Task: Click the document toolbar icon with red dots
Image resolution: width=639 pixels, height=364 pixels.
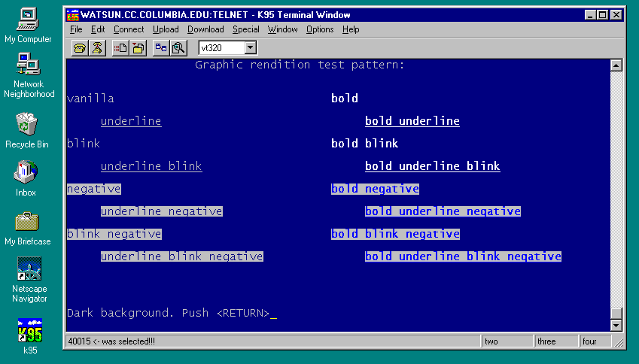Action: [x=120, y=48]
